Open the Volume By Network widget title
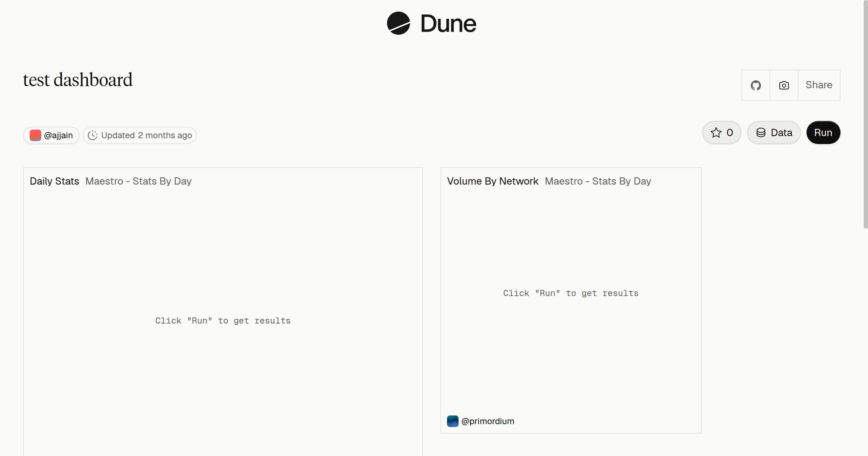 coord(493,181)
